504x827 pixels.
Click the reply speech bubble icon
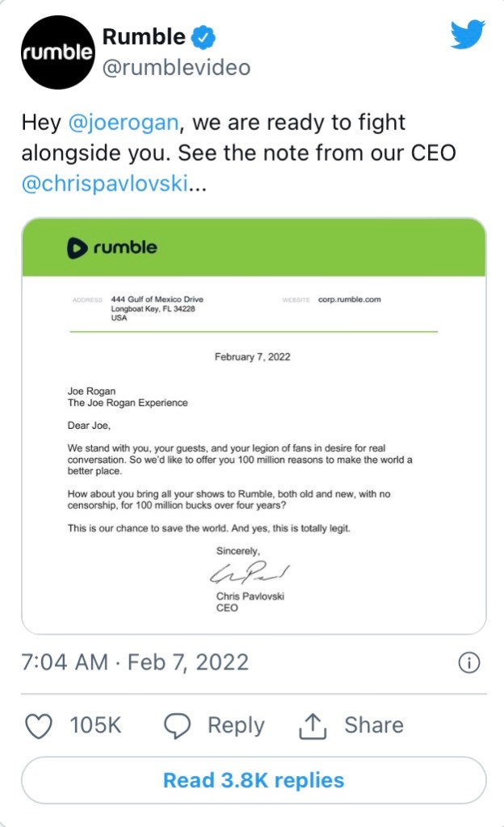coord(178,725)
